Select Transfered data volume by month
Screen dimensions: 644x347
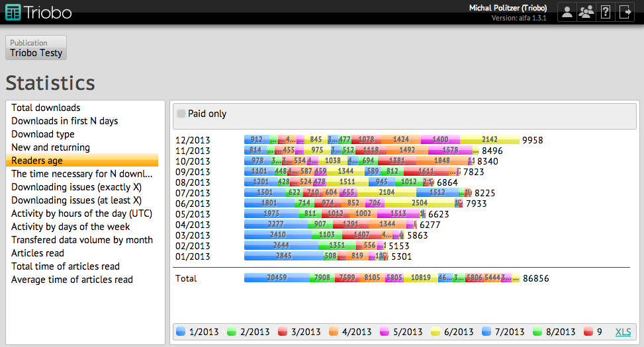click(81, 240)
